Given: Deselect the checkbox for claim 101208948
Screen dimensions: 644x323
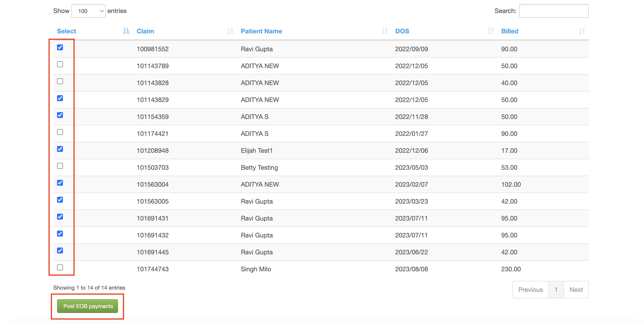Looking at the screenshot, I should (60, 149).
